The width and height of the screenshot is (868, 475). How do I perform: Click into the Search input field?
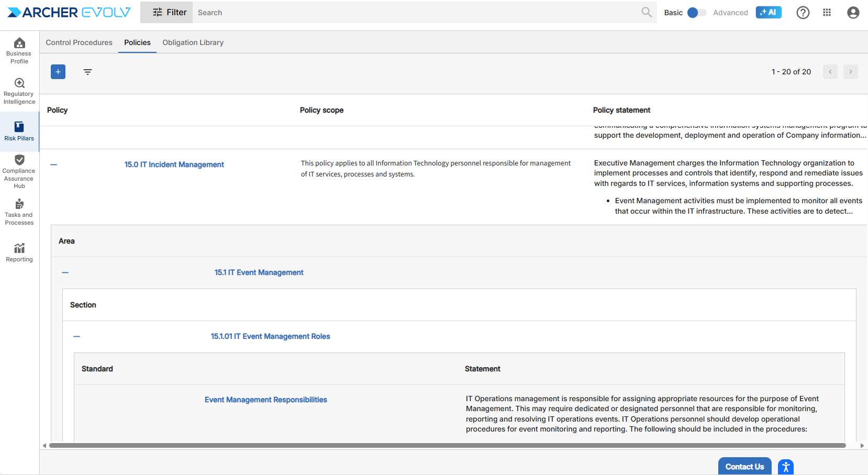pos(414,13)
